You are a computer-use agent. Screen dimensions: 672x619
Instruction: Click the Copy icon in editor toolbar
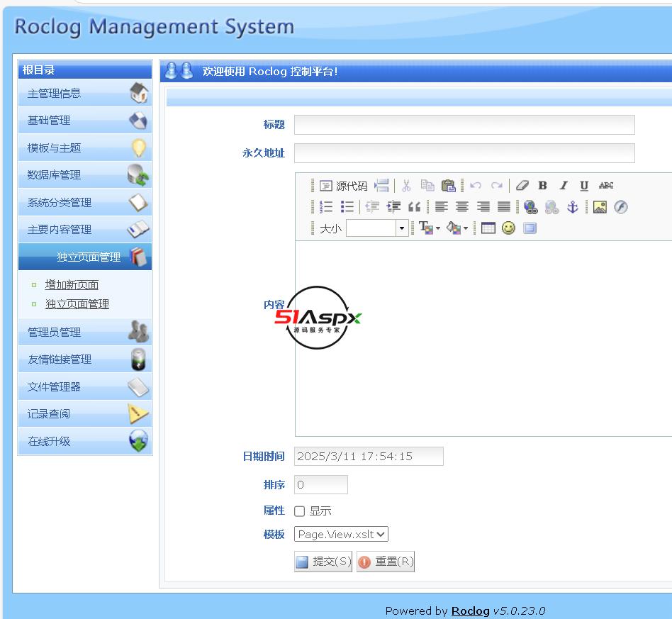pos(427,186)
